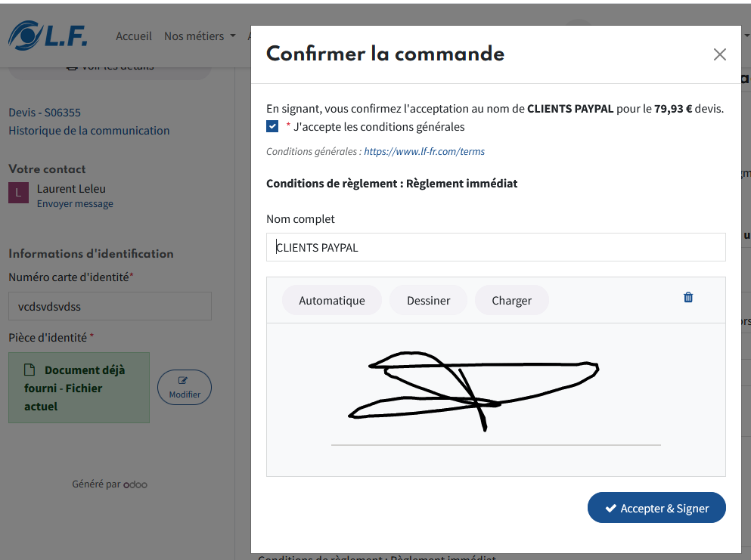Click the document file icon in green box

coord(29,370)
